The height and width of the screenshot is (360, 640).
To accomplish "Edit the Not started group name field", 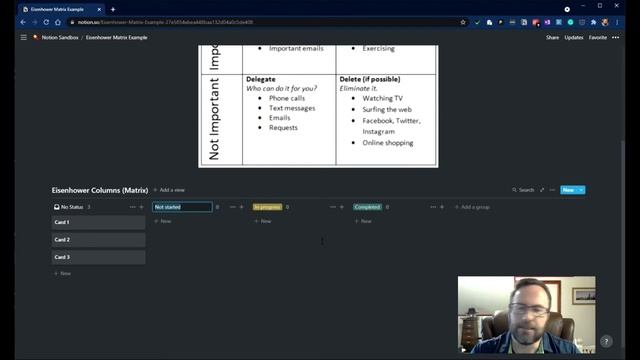I will pyautogui.click(x=182, y=207).
